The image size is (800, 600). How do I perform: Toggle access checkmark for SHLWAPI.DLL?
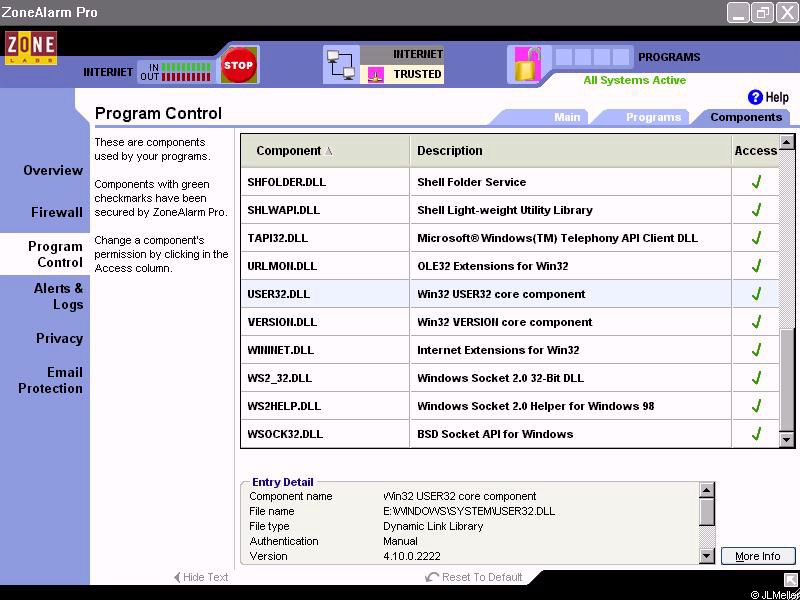click(756, 210)
